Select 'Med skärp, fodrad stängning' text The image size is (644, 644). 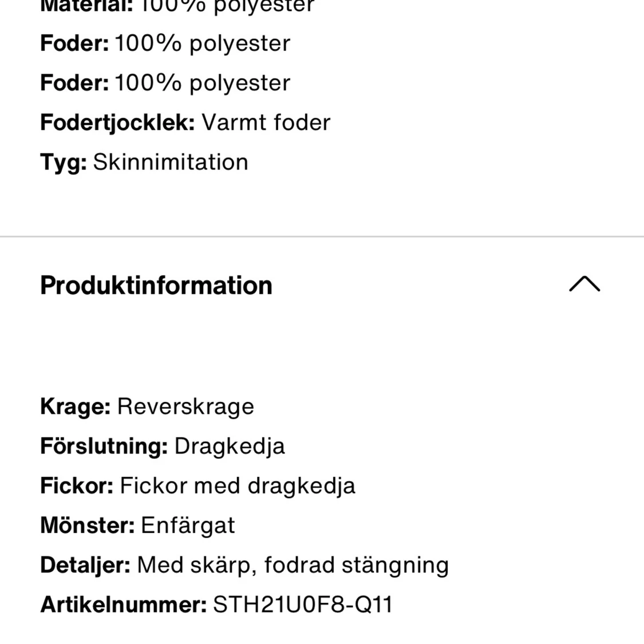point(293,565)
